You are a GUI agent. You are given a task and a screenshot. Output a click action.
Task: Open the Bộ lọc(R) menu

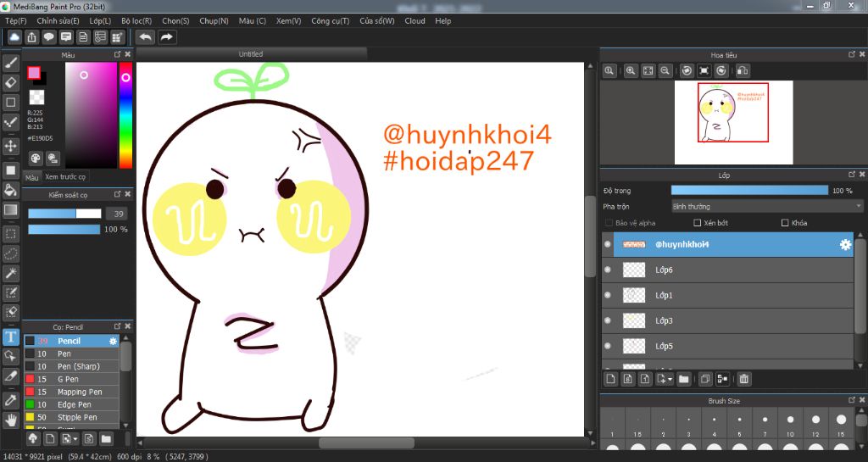[136, 21]
